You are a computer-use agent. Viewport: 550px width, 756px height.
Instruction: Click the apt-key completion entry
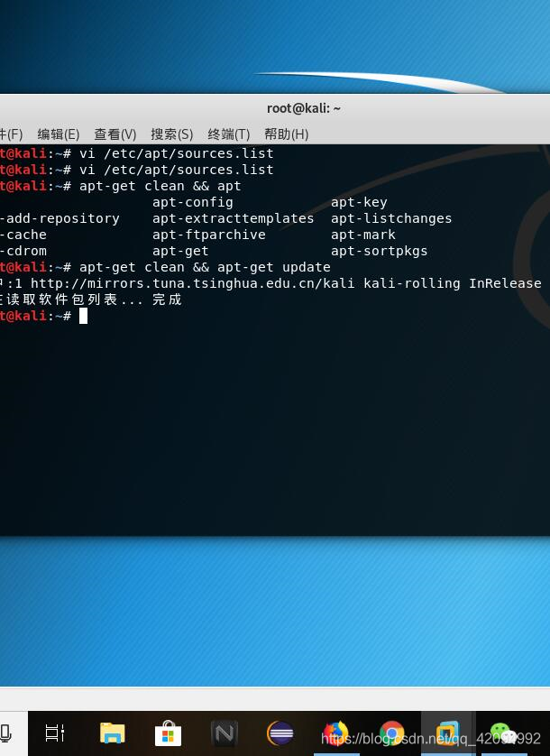pyautogui.click(x=359, y=202)
